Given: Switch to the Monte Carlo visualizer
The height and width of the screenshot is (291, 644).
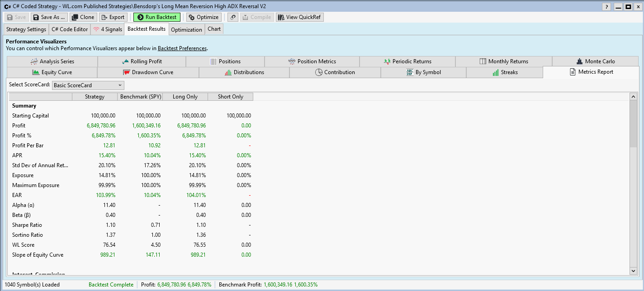Looking at the screenshot, I should (595, 61).
